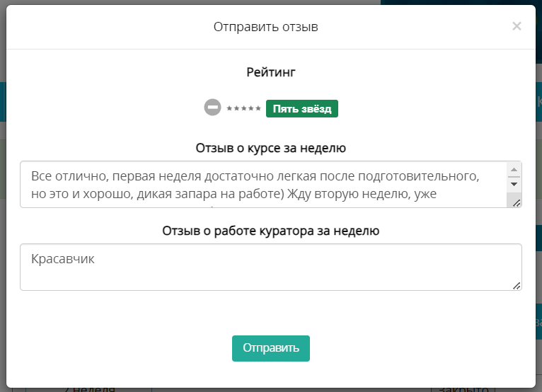This screenshot has width=542, height=392.
Task: Give five stars using the last star
Action: point(258,108)
